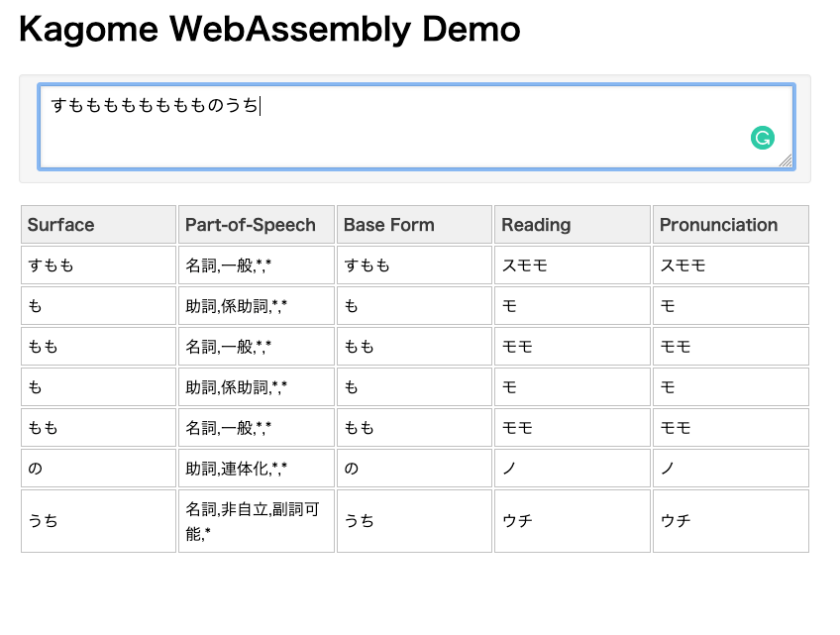Select the うち base form cell

414,521
